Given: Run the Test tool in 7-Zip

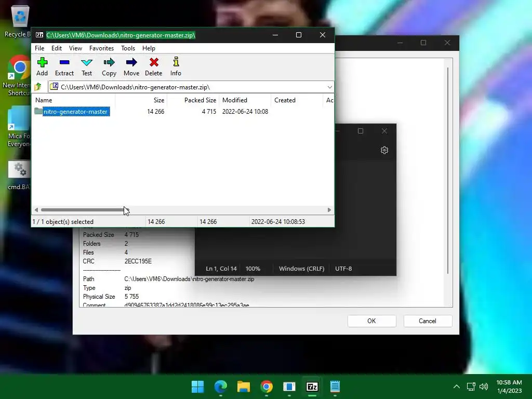Looking at the screenshot, I should coord(87,66).
